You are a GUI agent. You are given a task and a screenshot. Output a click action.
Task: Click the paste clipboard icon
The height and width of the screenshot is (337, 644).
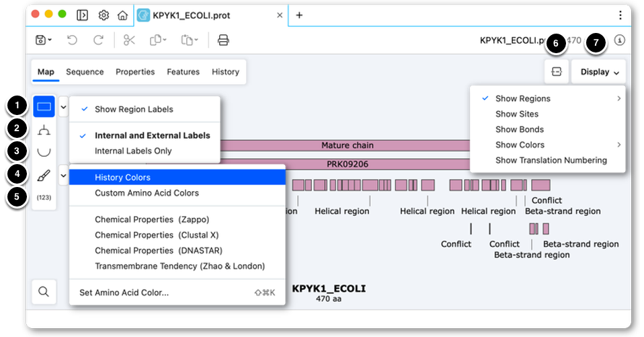pos(187,40)
